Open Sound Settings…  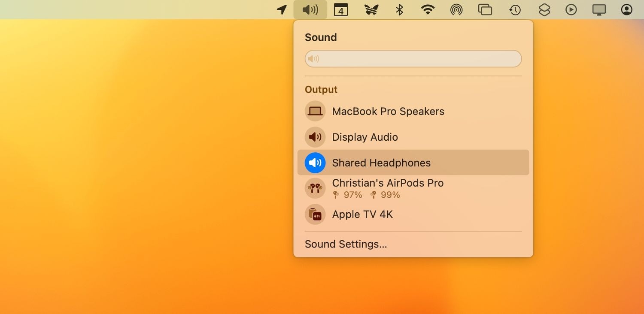point(346,244)
